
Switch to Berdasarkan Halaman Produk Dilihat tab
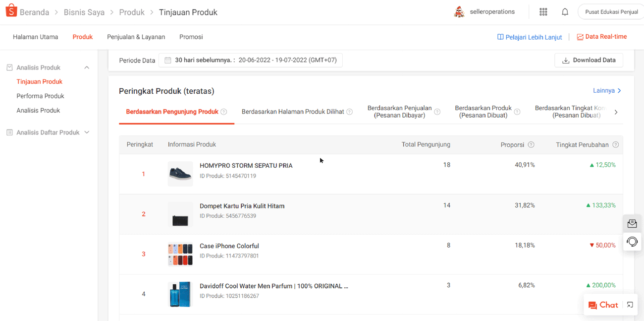(293, 112)
